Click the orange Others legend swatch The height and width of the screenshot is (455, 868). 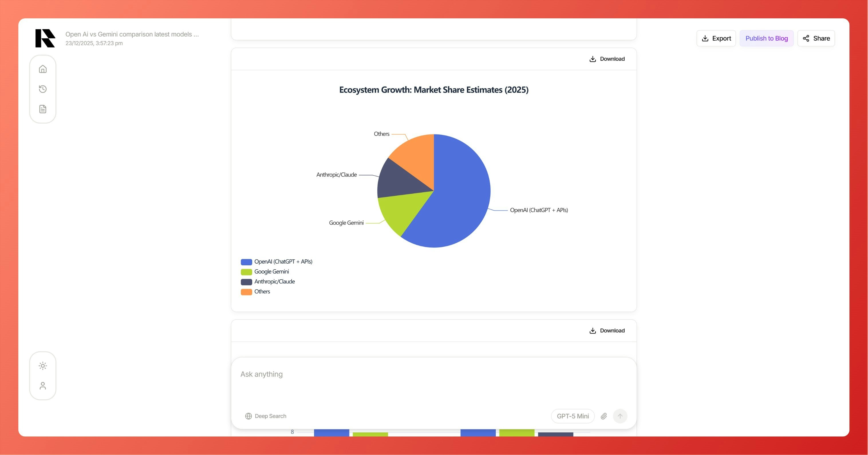(246, 292)
